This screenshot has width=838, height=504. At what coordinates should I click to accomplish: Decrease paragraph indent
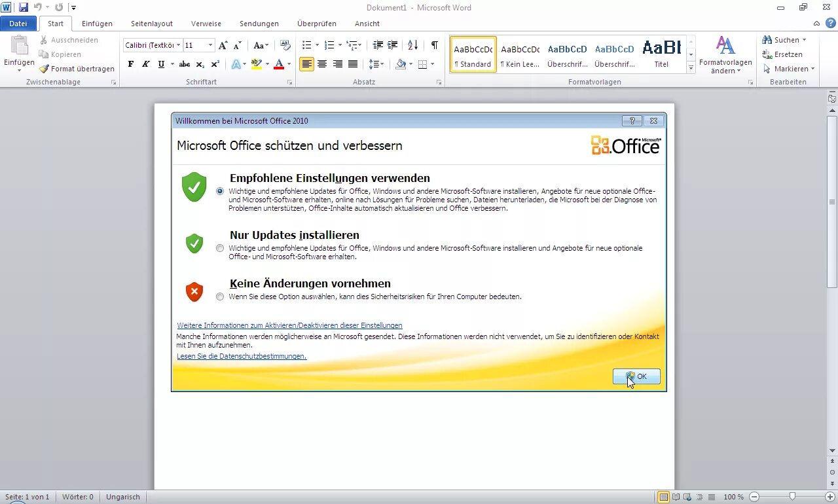[x=378, y=45]
